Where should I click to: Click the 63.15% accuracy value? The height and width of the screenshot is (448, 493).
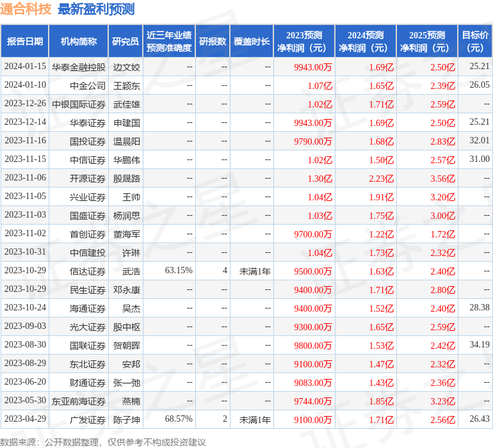coord(179,270)
